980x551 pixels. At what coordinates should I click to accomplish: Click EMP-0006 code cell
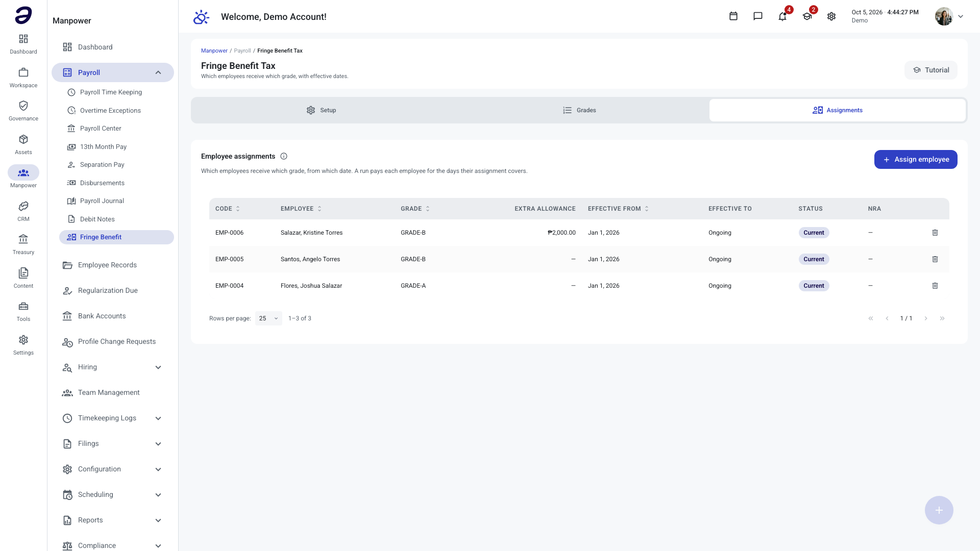tap(229, 233)
